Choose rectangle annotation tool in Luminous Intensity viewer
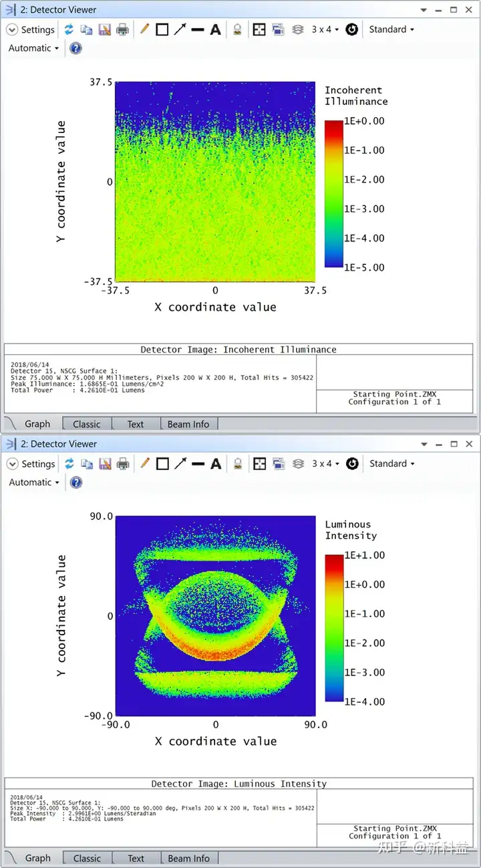 (x=162, y=463)
